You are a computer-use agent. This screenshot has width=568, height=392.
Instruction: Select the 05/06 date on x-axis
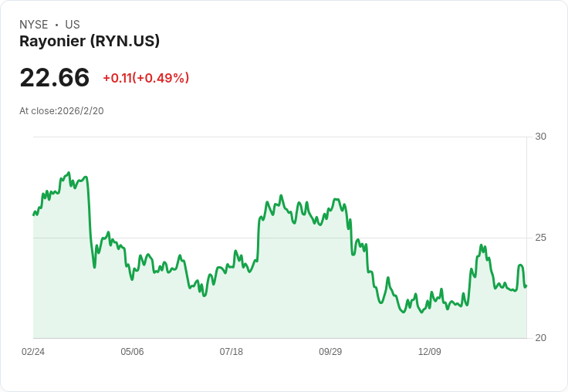point(132,352)
